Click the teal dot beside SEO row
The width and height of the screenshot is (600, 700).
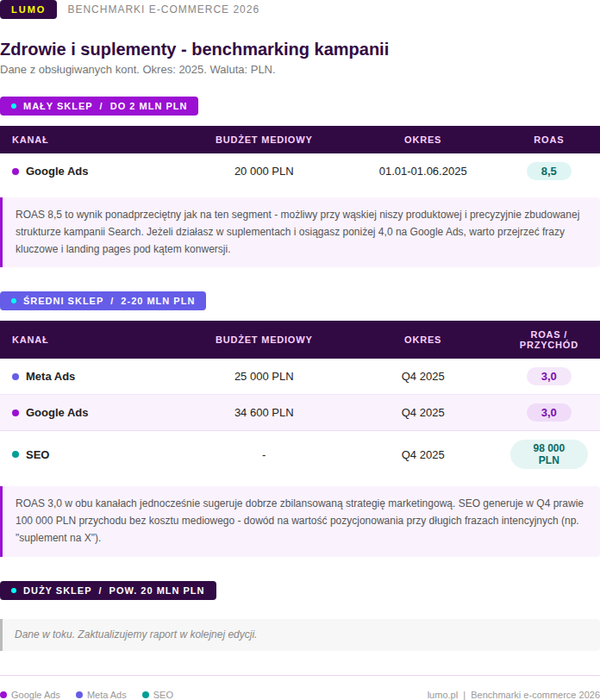pyautogui.click(x=16, y=454)
